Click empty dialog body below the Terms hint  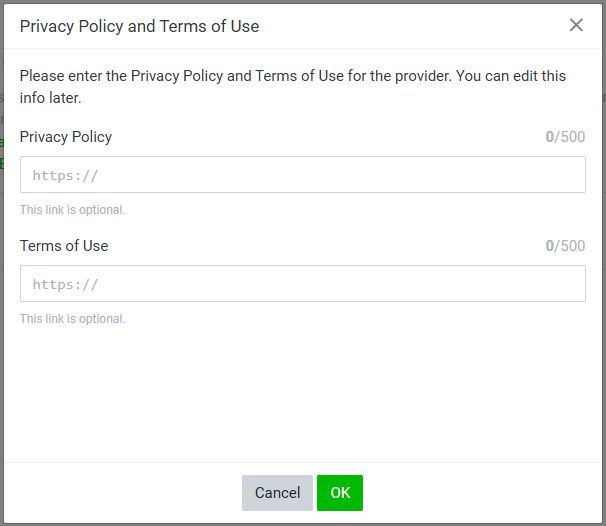[302, 395]
